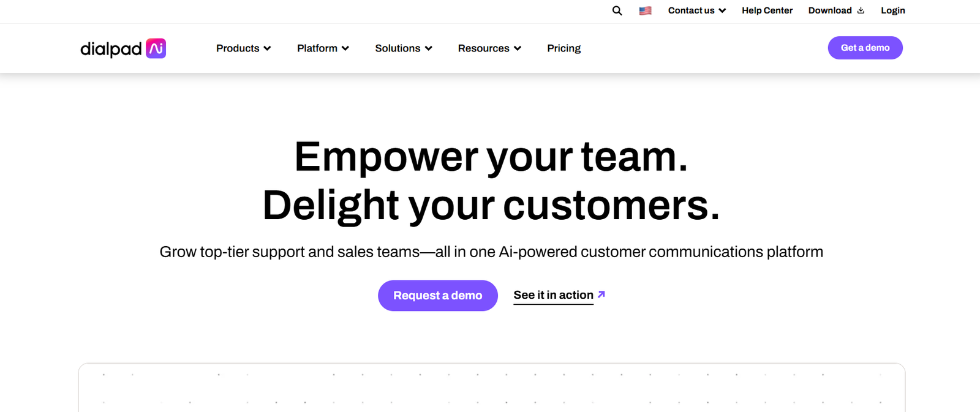Open the Solutions menu
Viewport: 980px width, 412px height.
(398, 48)
